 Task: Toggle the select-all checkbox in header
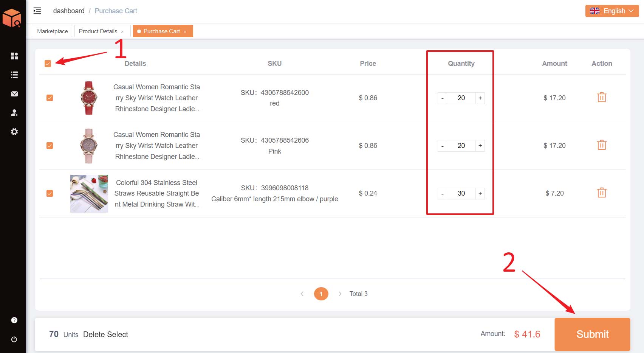(48, 64)
